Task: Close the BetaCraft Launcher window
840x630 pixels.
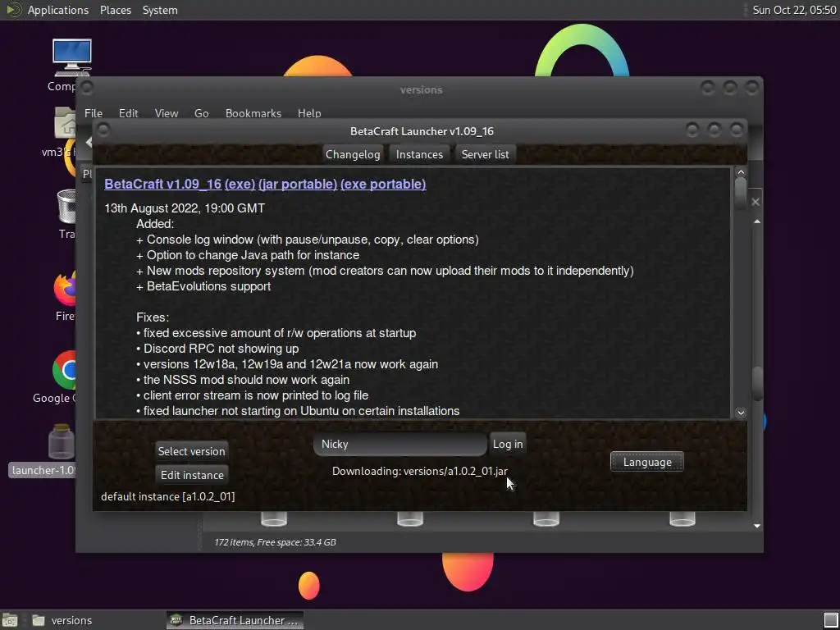Action: [737, 130]
